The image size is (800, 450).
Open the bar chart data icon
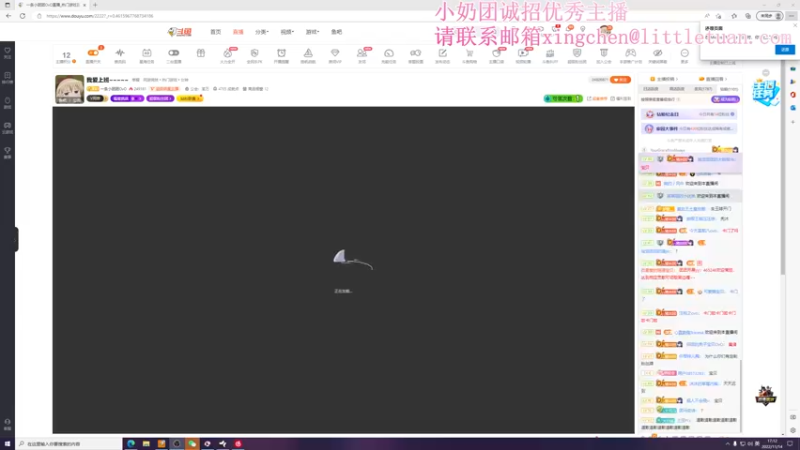(x=550, y=53)
